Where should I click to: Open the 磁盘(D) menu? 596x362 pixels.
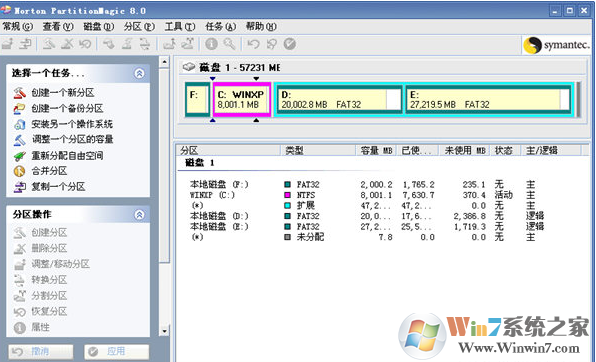click(x=98, y=26)
